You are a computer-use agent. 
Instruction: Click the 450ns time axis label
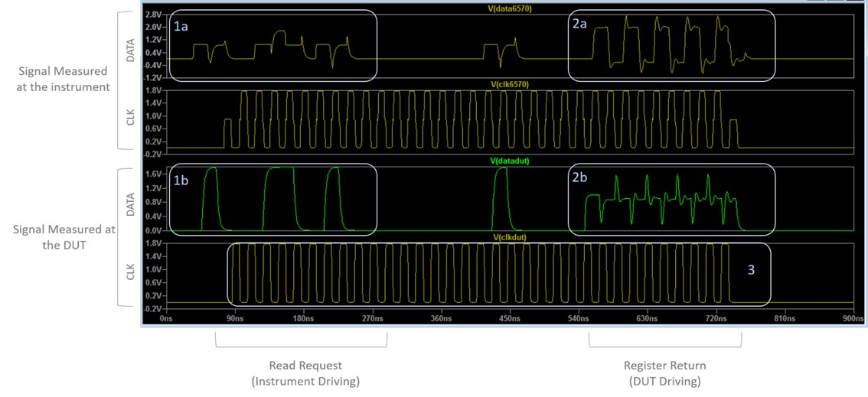509,318
